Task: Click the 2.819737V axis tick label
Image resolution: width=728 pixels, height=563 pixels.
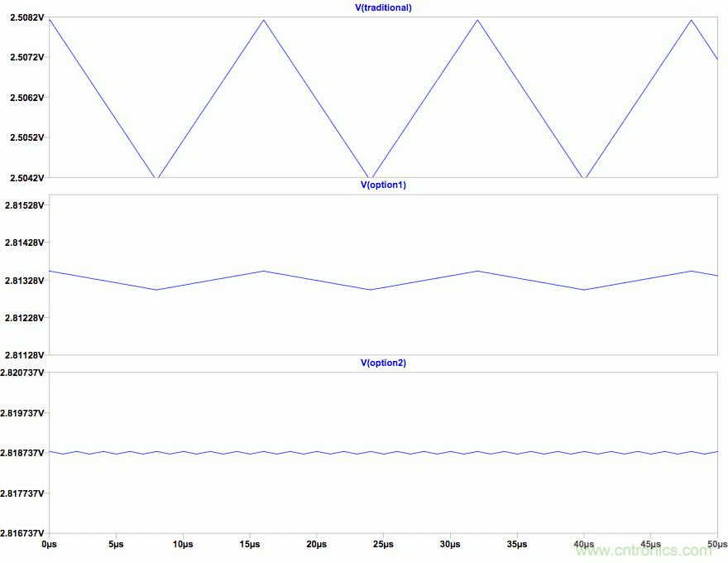Action: pos(22,412)
